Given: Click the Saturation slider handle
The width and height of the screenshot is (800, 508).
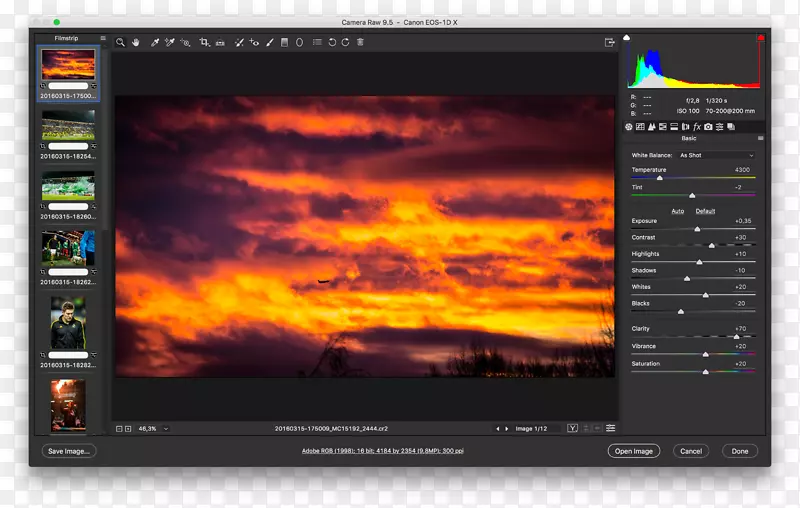Looking at the screenshot, I should [x=706, y=372].
